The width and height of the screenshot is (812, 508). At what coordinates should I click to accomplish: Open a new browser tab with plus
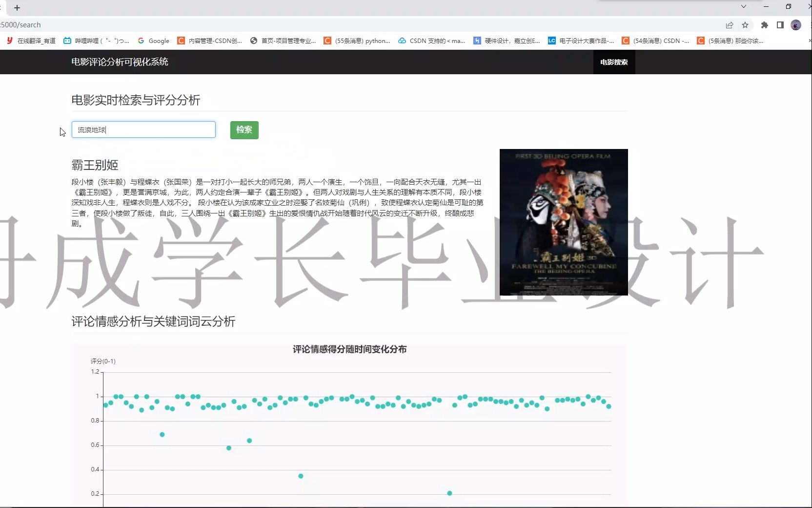17,8
